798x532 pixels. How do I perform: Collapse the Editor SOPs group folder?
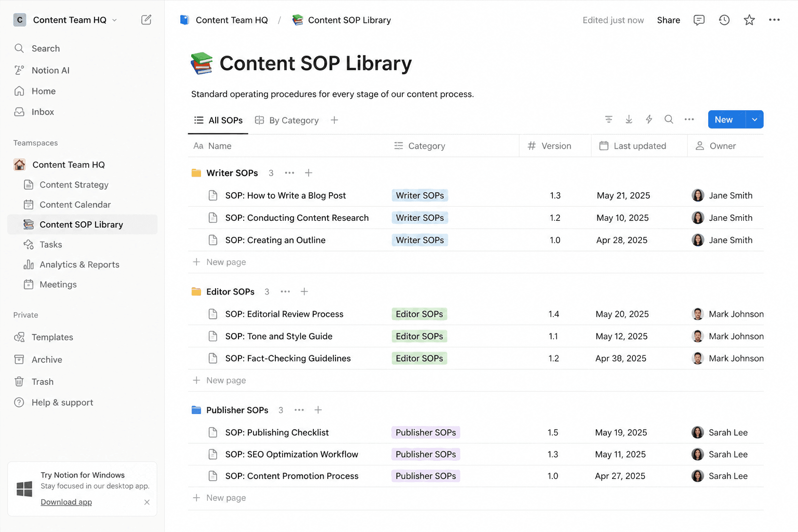[196, 291]
